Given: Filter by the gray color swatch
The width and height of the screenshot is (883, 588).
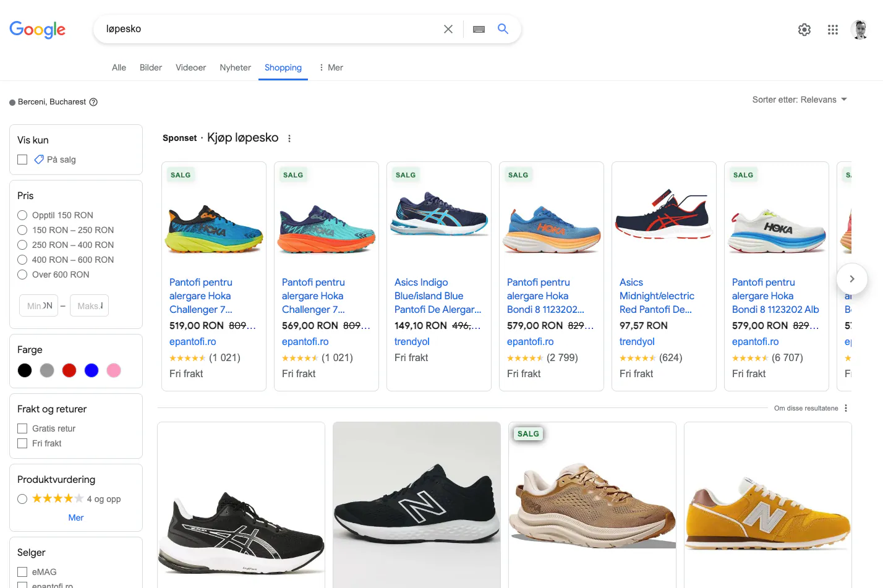Looking at the screenshot, I should pyautogui.click(x=47, y=370).
